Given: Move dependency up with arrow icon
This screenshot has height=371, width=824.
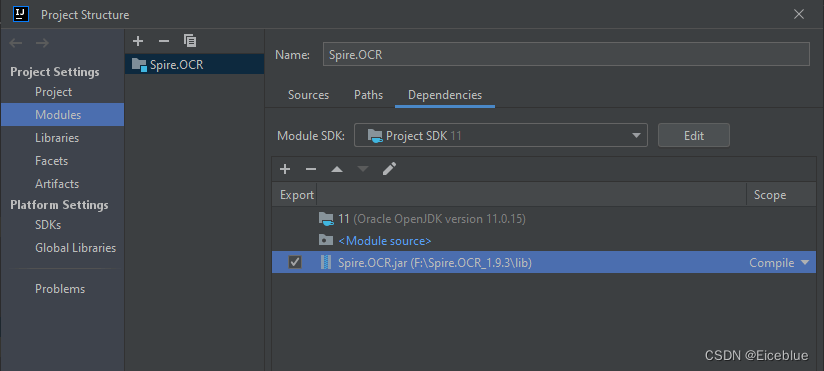Looking at the screenshot, I should coord(337,169).
